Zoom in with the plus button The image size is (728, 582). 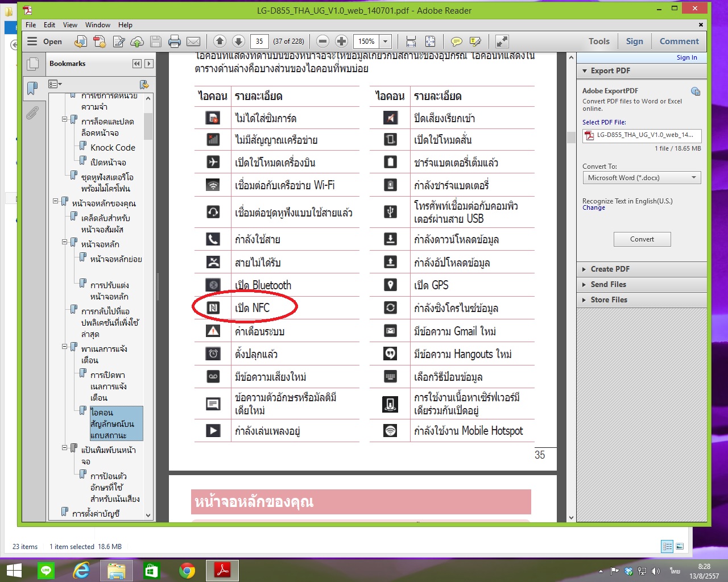341,41
